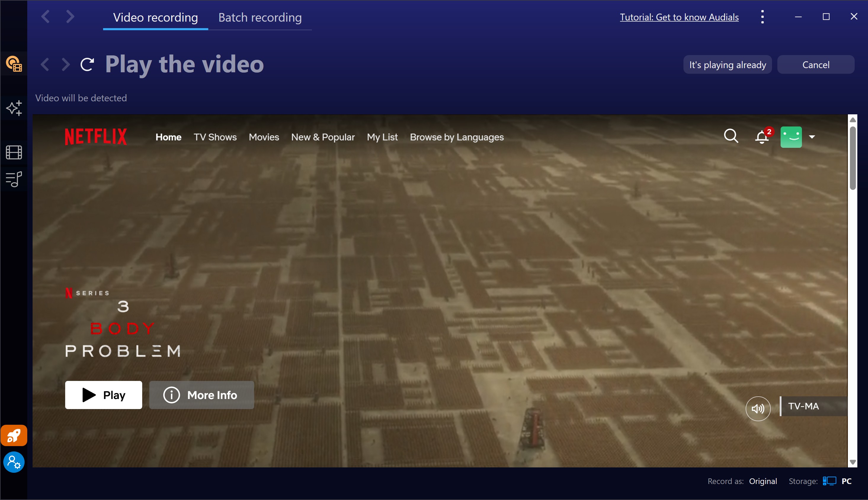This screenshot has width=868, height=500.
Task: Click the Storage PC device icon
Action: (829, 481)
